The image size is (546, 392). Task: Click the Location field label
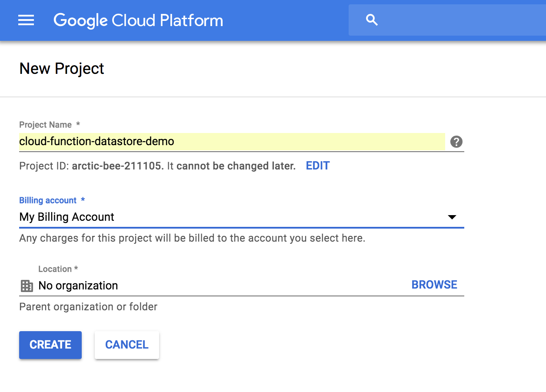pyautogui.click(x=55, y=269)
